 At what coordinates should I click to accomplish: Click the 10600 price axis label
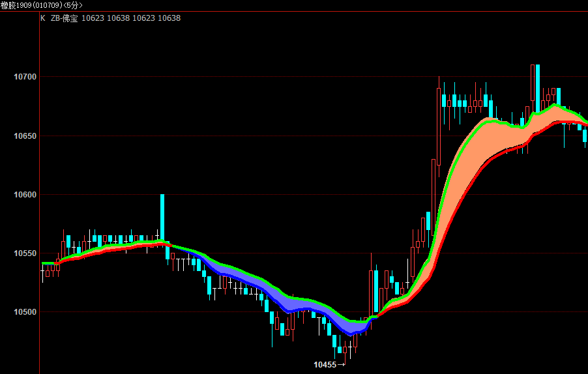pos(25,195)
